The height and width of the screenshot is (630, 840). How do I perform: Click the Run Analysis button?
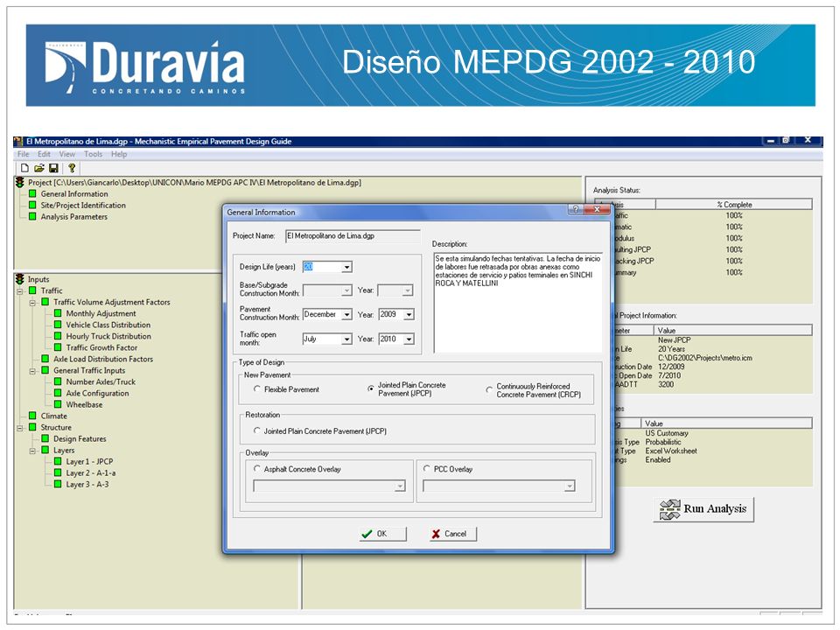(x=703, y=509)
